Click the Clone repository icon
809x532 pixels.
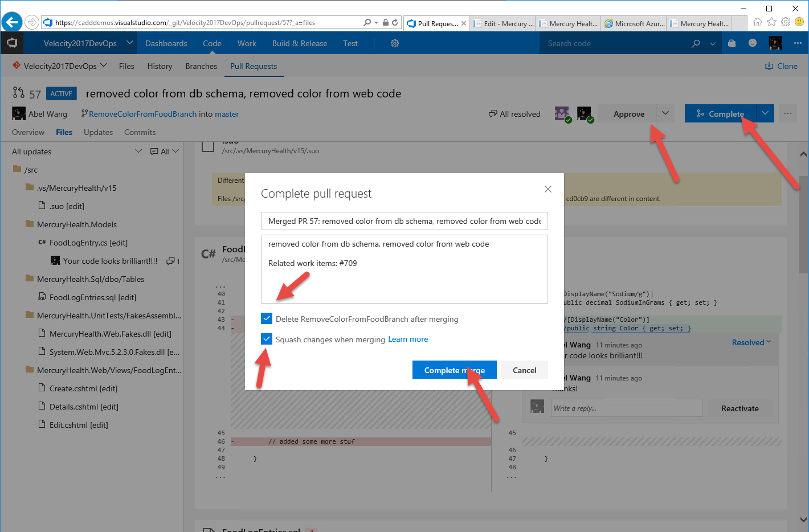coord(769,66)
